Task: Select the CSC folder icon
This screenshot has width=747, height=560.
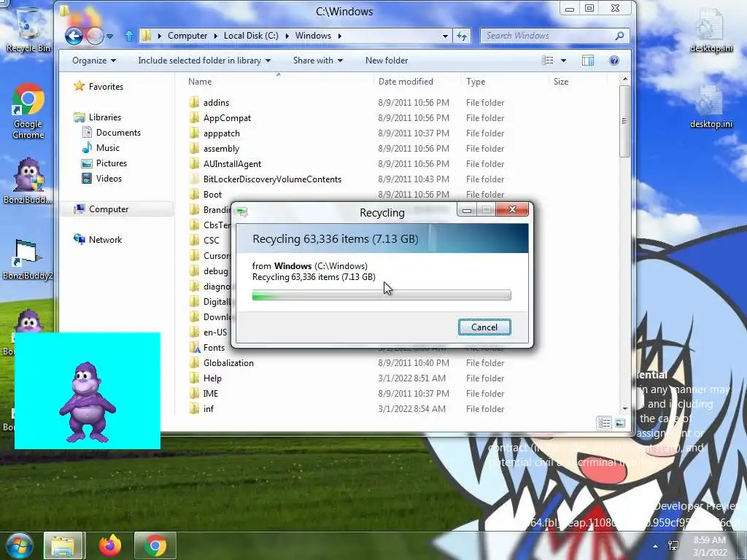Action: [x=194, y=241]
